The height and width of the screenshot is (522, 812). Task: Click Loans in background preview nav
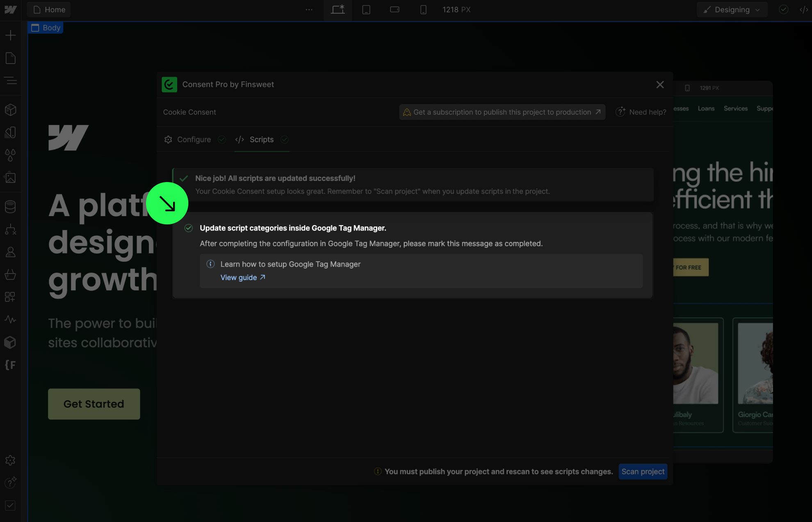pyautogui.click(x=706, y=109)
